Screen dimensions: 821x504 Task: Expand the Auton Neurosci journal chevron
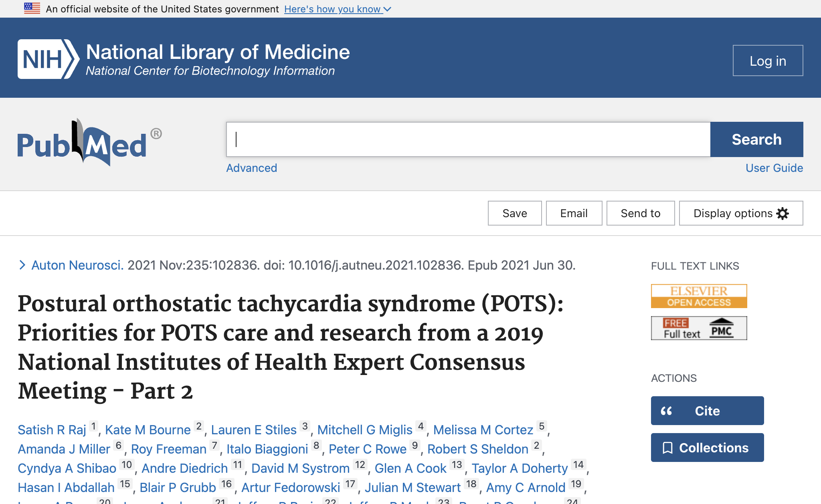22,265
